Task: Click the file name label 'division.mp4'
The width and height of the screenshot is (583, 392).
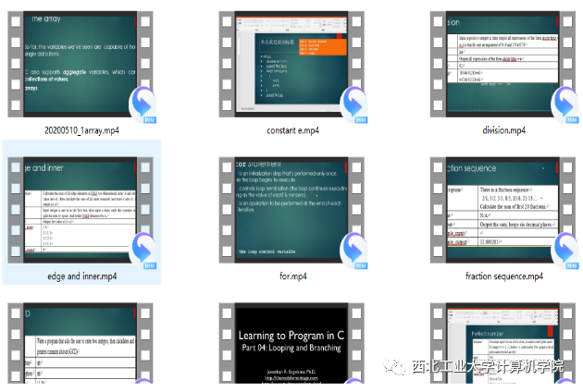Action: coord(503,130)
